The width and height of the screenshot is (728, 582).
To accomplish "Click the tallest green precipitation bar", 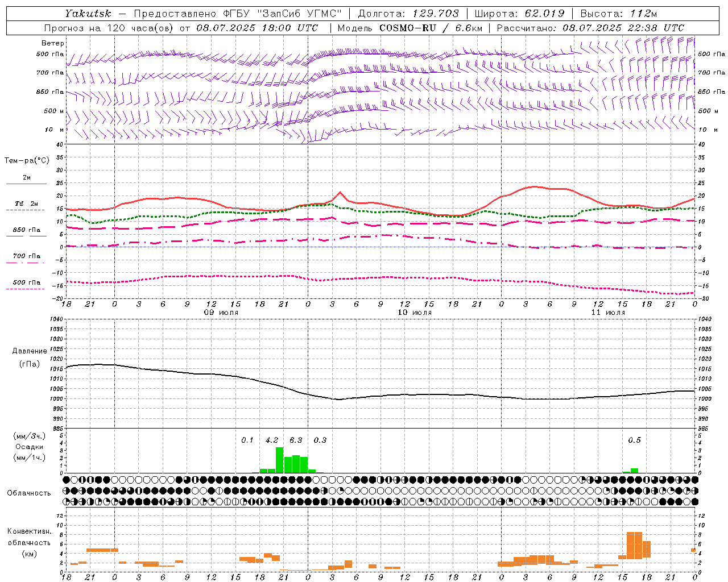I will coord(279,460).
